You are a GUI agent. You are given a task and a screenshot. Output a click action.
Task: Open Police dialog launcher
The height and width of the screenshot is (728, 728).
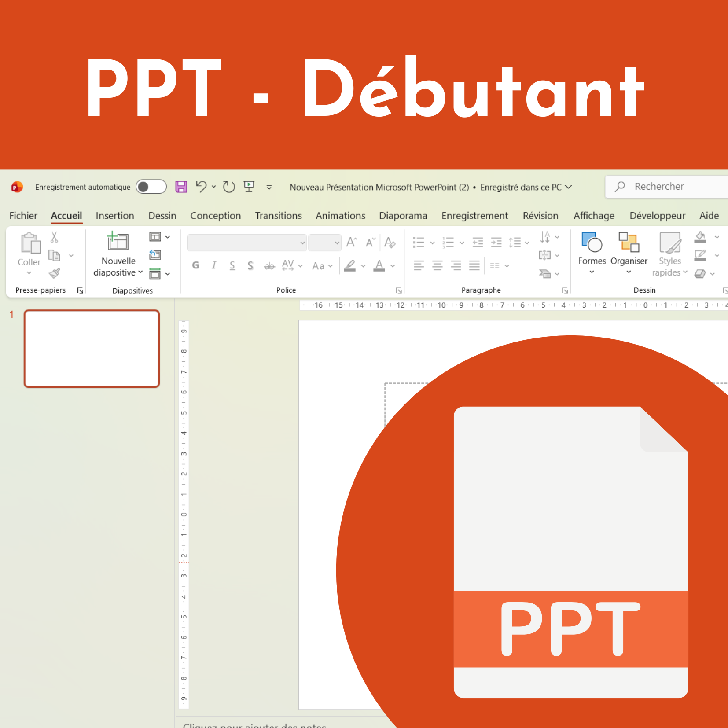click(x=398, y=290)
